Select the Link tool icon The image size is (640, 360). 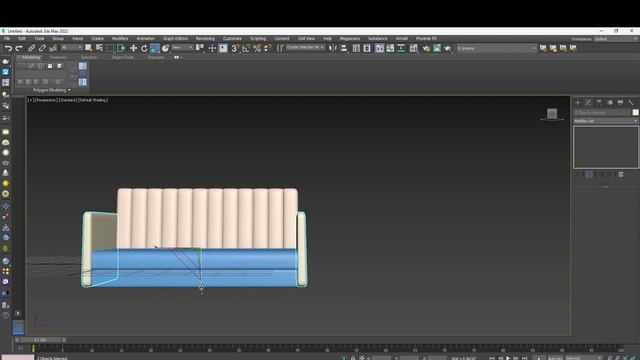[31, 48]
